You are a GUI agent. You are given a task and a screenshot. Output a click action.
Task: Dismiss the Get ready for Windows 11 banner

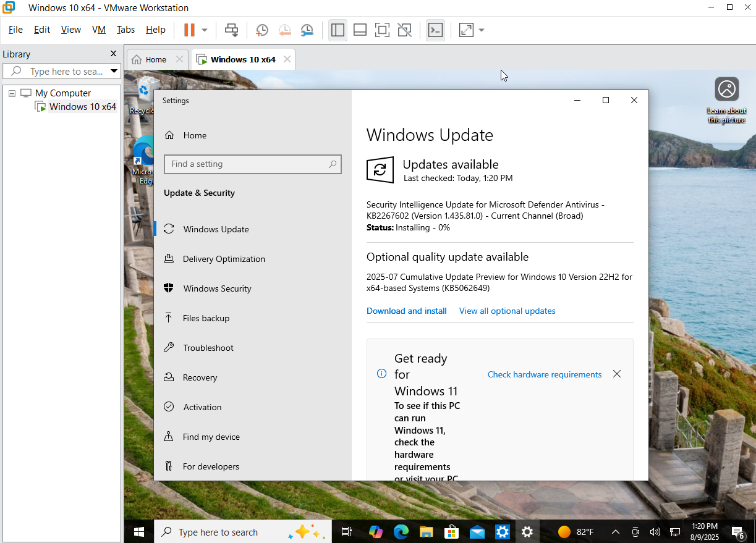pos(616,374)
